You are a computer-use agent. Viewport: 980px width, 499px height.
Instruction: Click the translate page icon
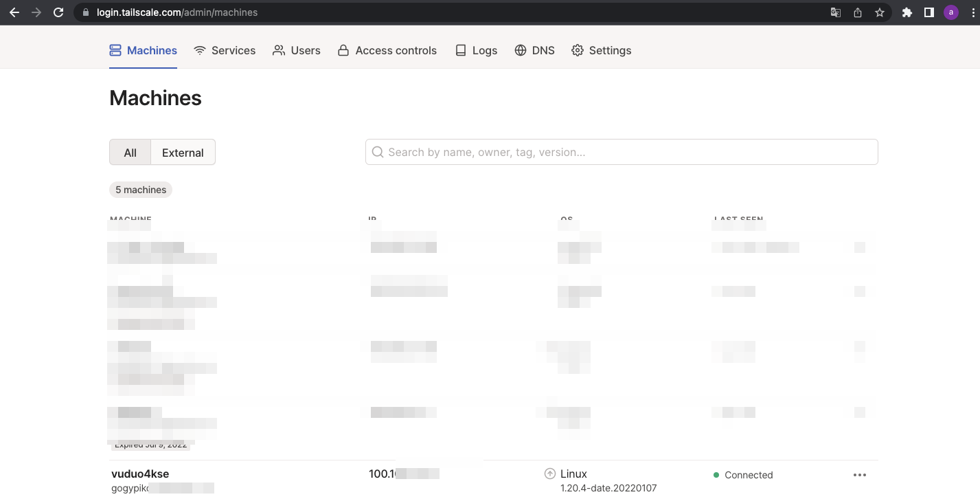click(x=836, y=12)
